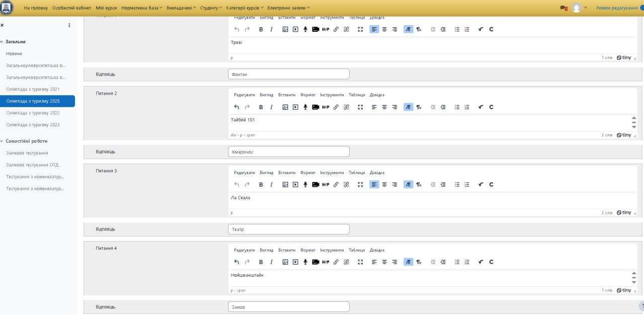
Task: Insert image in Питання 3 editor
Action: click(x=285, y=184)
